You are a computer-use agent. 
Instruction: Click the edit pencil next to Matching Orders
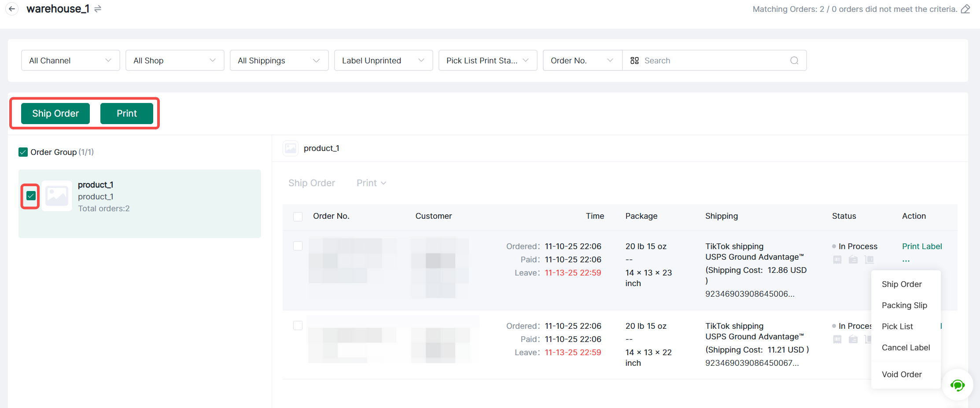coord(965,9)
